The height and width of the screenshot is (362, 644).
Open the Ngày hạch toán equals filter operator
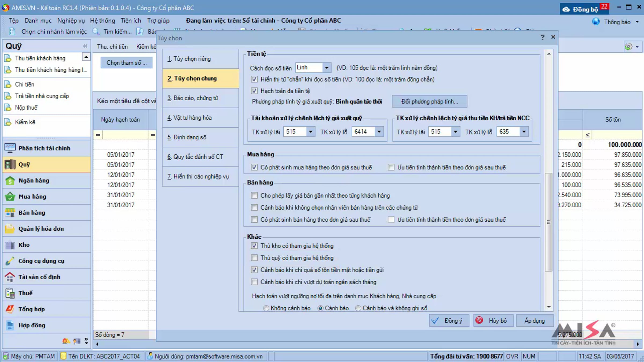(98, 135)
